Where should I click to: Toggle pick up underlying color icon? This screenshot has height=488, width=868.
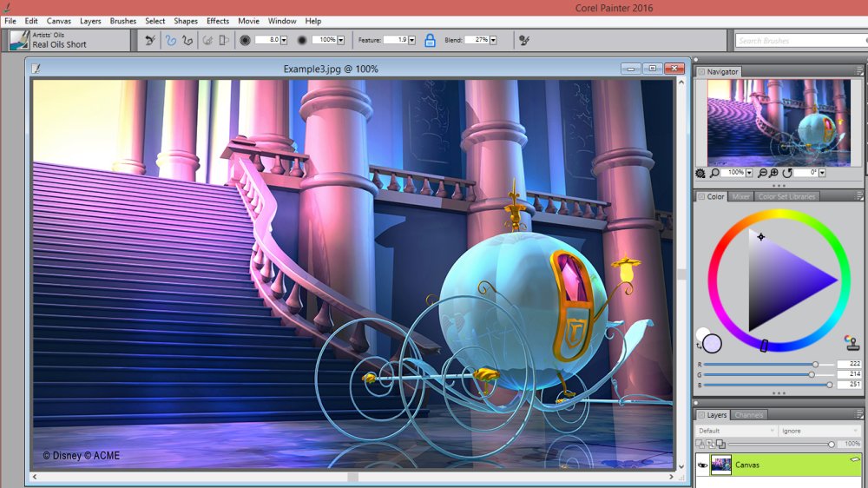pos(720,445)
